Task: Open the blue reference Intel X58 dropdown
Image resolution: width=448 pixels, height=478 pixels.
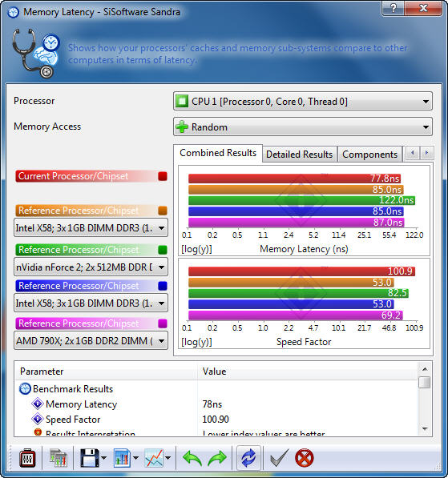Action: pos(91,303)
